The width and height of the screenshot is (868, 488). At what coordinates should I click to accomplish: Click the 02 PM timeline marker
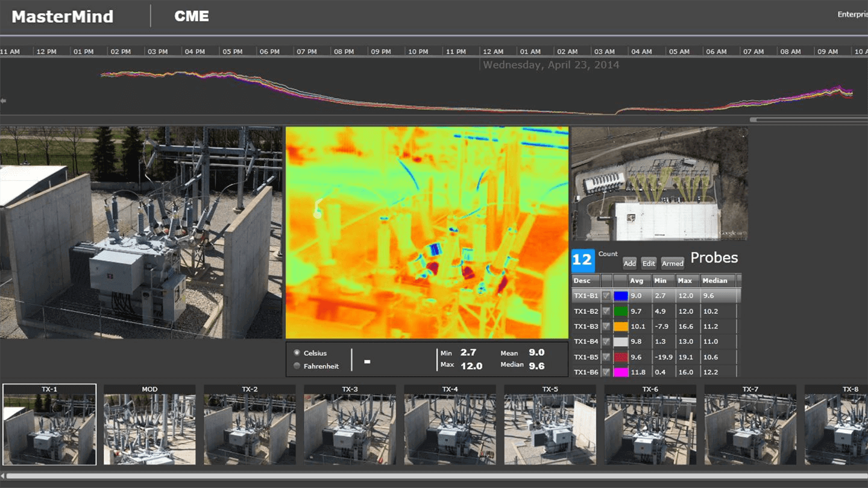pyautogui.click(x=121, y=52)
